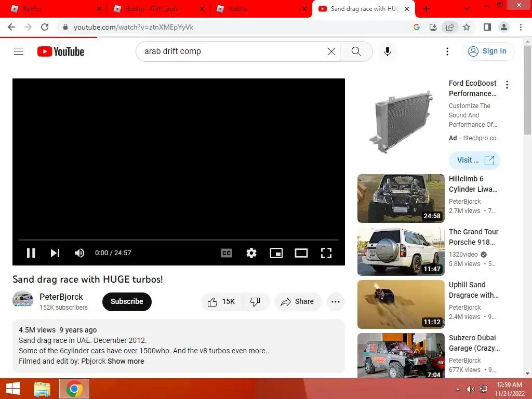Open network tray icon
532x399 pixels.
483,389
